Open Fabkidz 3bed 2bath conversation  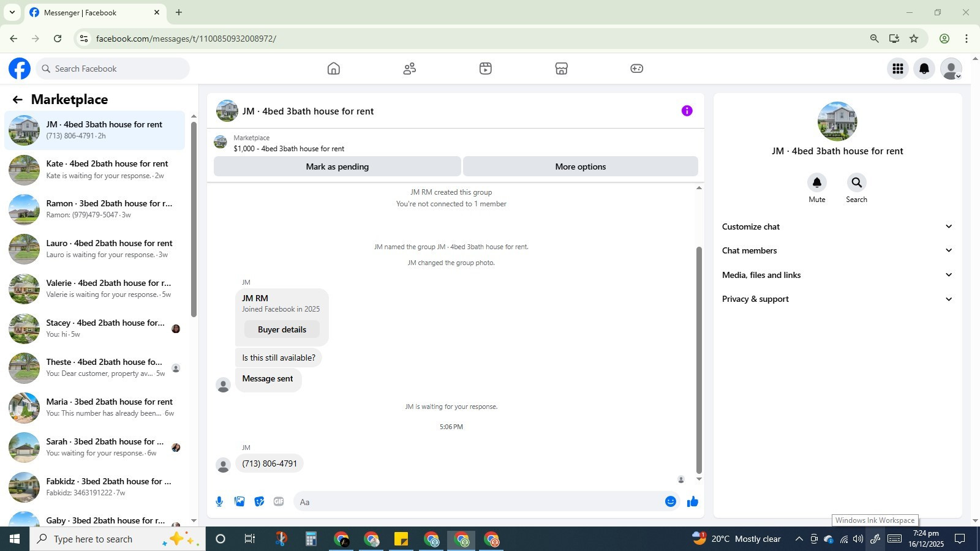pos(95,487)
